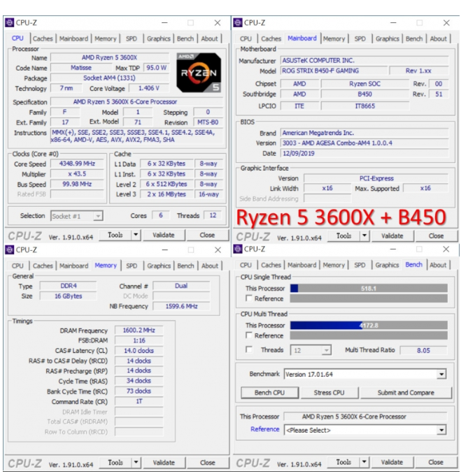Click single thread score bar showing 518.1
The width and height of the screenshot is (468, 476).
pos(369,288)
